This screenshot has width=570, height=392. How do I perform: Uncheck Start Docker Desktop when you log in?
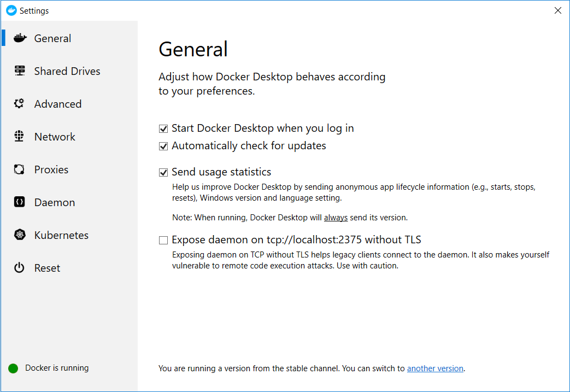click(x=163, y=129)
